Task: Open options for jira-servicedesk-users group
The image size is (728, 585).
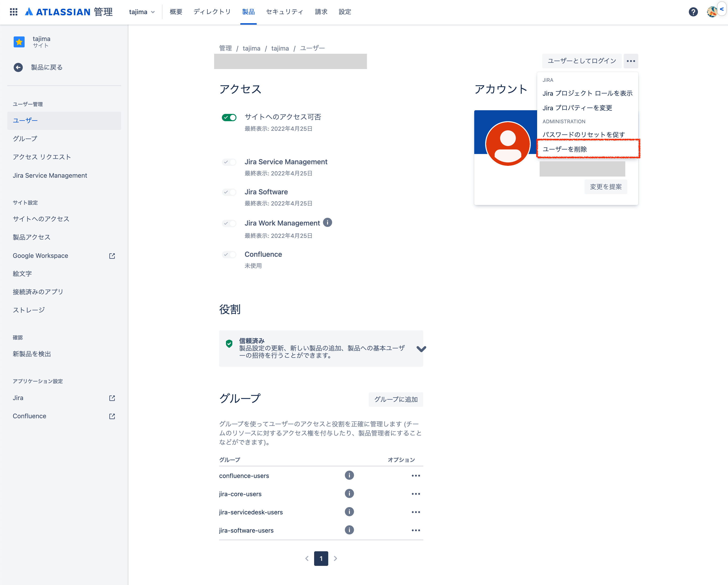Action: [416, 512]
